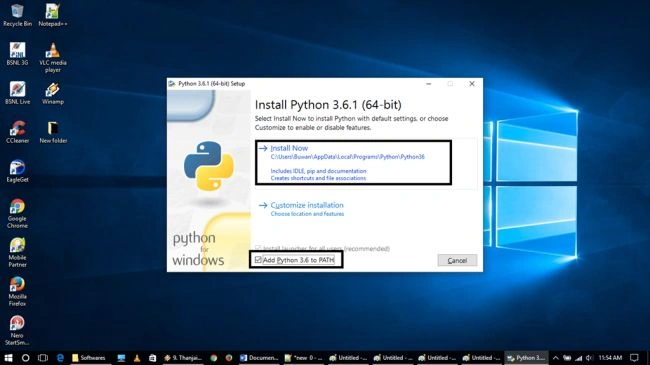Select the Google Chrome desktop icon

click(x=17, y=213)
